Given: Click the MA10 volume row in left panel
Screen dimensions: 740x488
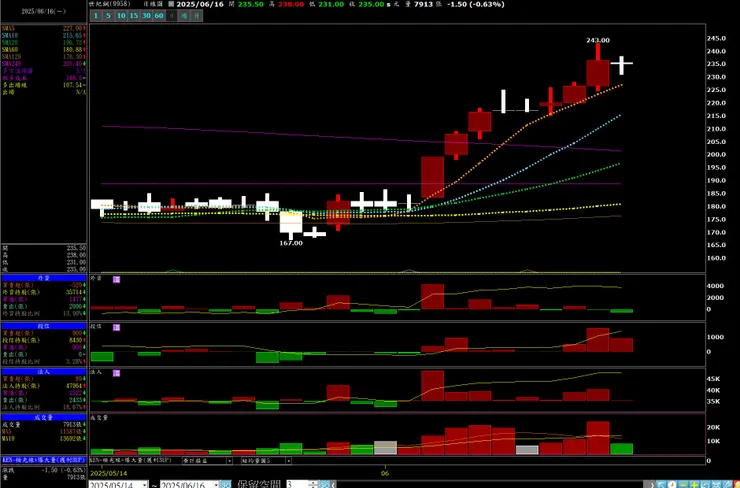Looking at the screenshot, I should pos(43,438).
